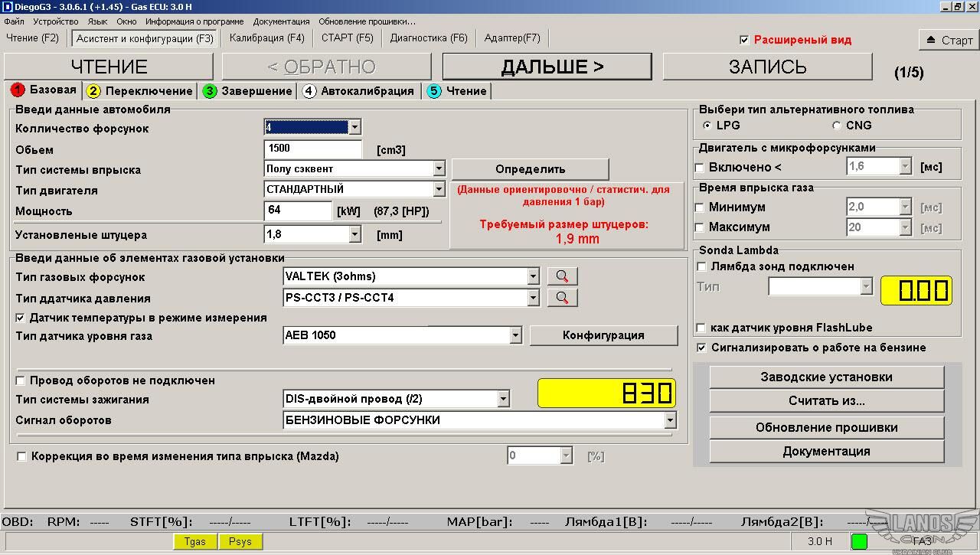Click magnifier icon next to VALTEK injector type
Screen dimensions: 980x555
click(562, 276)
